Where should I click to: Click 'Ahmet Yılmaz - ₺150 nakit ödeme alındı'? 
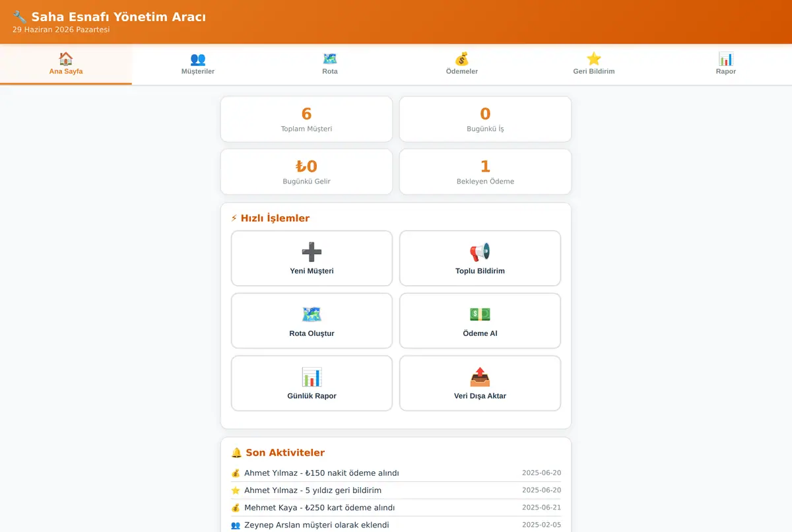point(321,473)
